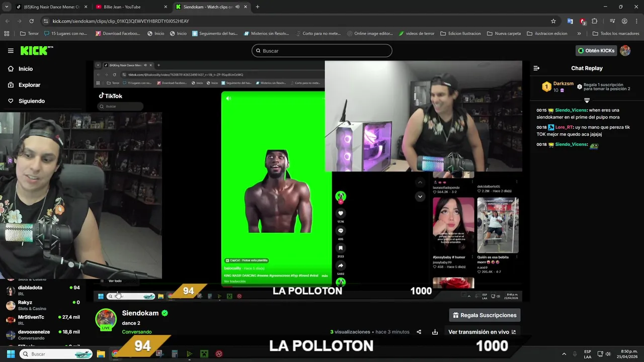Go to Inicio in Kick sidebar

pos(26,69)
